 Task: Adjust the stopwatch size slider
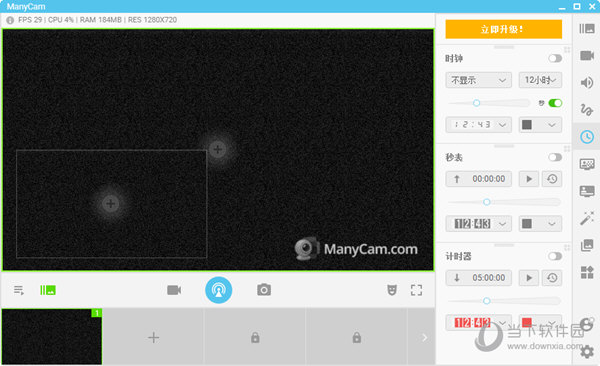point(504,202)
